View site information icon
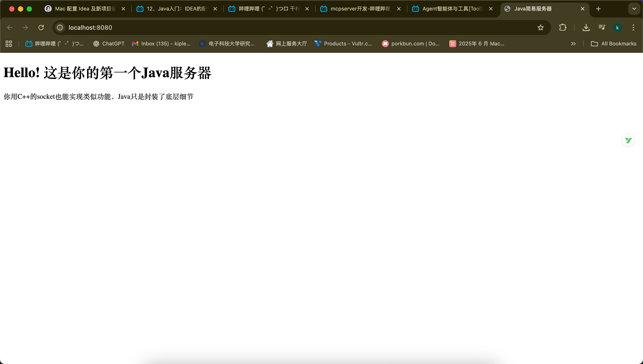This screenshot has height=364, width=643. tap(60, 28)
